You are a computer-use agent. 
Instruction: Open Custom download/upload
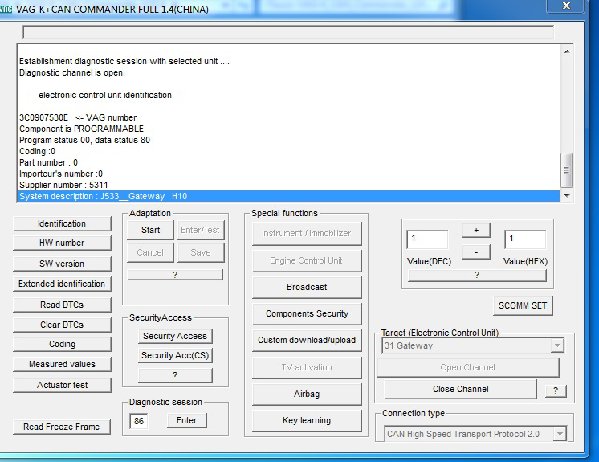[x=307, y=340]
